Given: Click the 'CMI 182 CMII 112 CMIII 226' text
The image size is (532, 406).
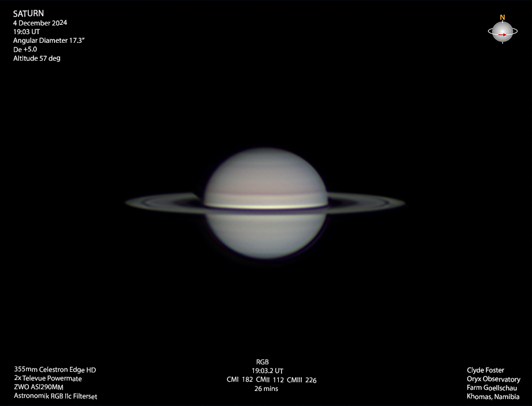Looking at the screenshot, I should click(x=271, y=380).
